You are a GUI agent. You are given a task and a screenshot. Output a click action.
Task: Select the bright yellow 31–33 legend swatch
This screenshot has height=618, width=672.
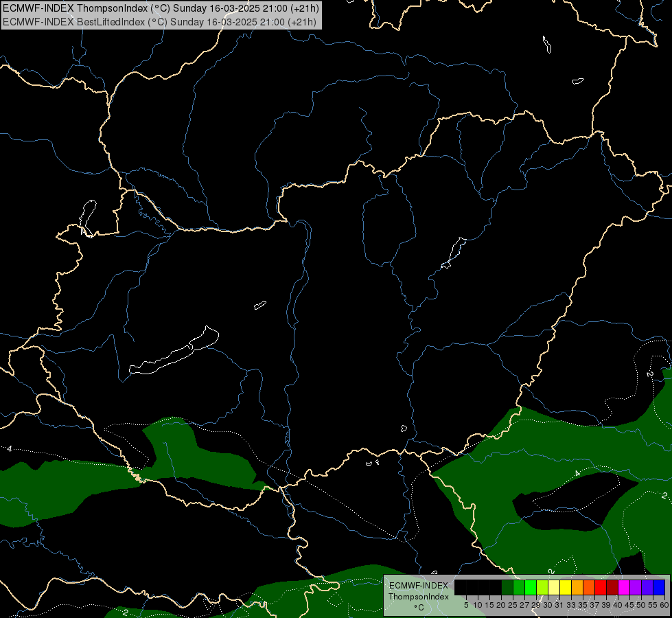click(x=566, y=587)
